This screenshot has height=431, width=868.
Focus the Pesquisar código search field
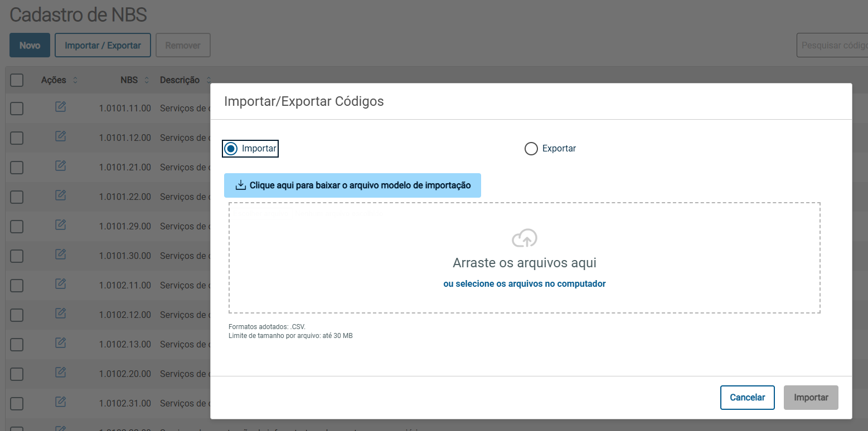(x=832, y=45)
